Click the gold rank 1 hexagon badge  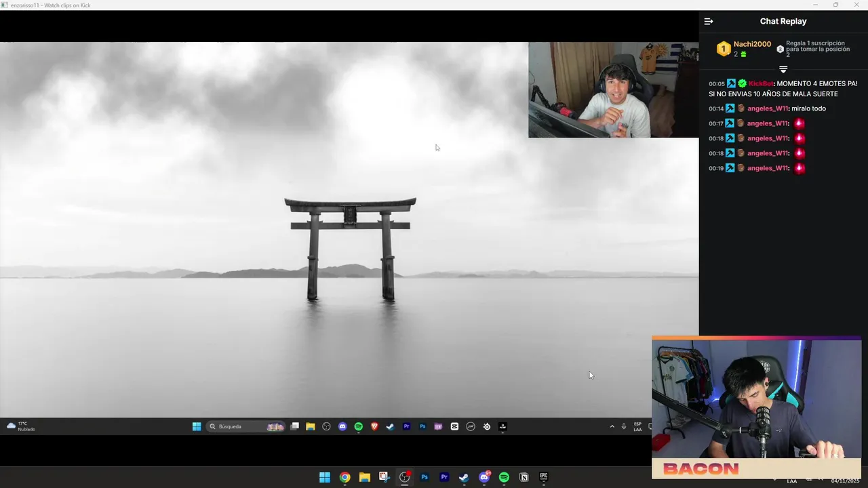tap(724, 49)
